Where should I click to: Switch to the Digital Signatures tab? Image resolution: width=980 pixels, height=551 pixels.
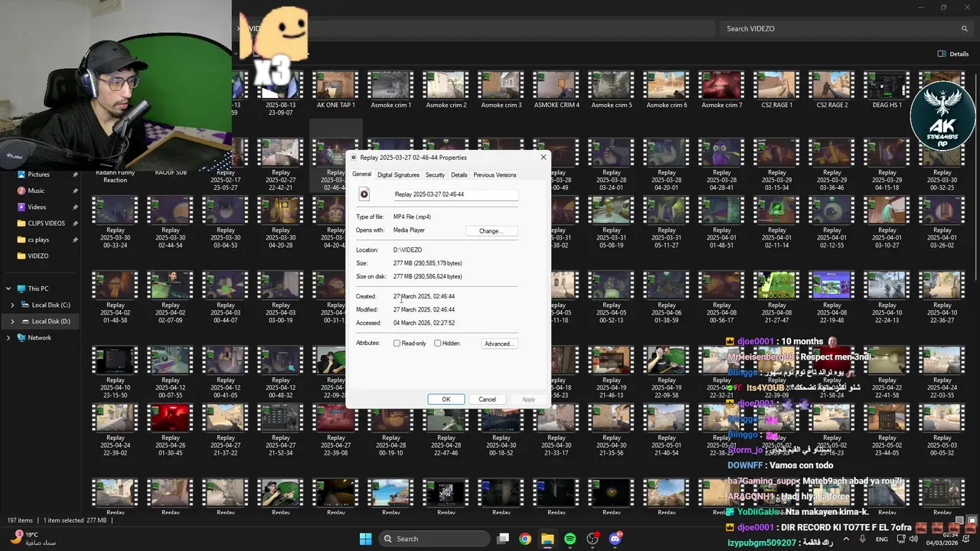pos(398,174)
